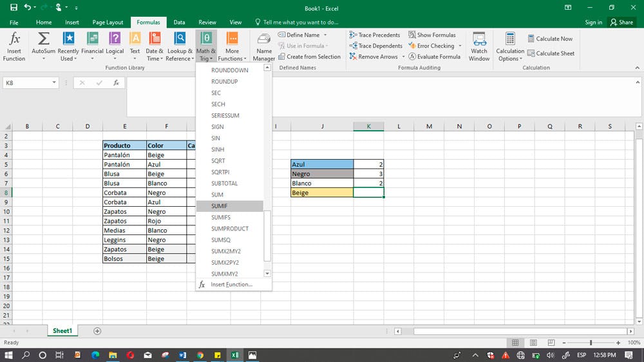Click the Calculate Now button
Image resolution: width=644 pixels, height=362 pixels.
click(549, 39)
